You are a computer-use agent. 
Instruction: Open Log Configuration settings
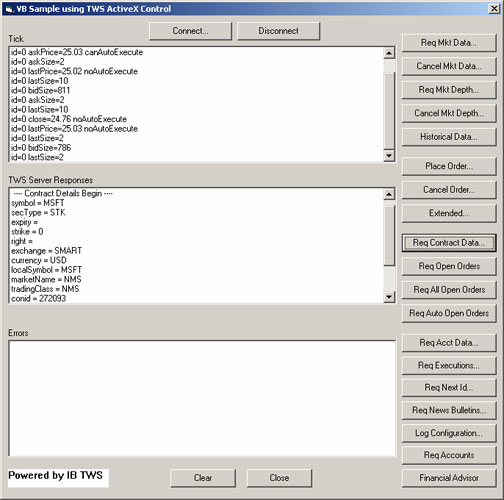pos(449,433)
